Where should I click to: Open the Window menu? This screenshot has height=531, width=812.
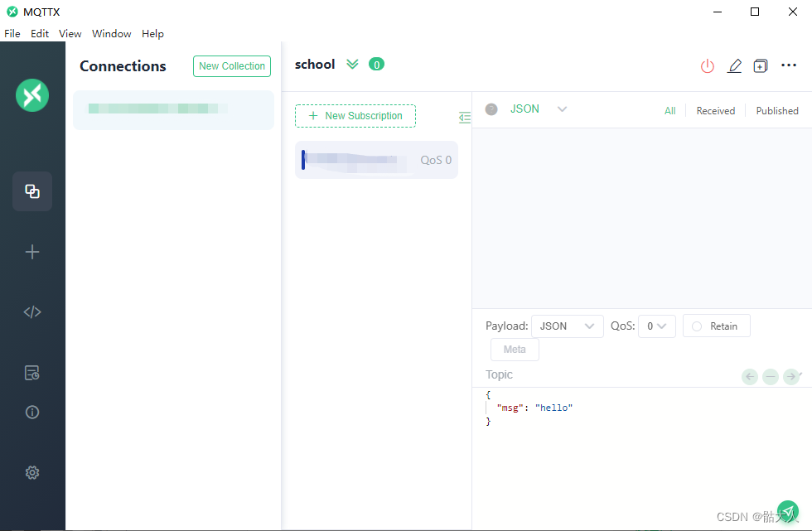111,34
